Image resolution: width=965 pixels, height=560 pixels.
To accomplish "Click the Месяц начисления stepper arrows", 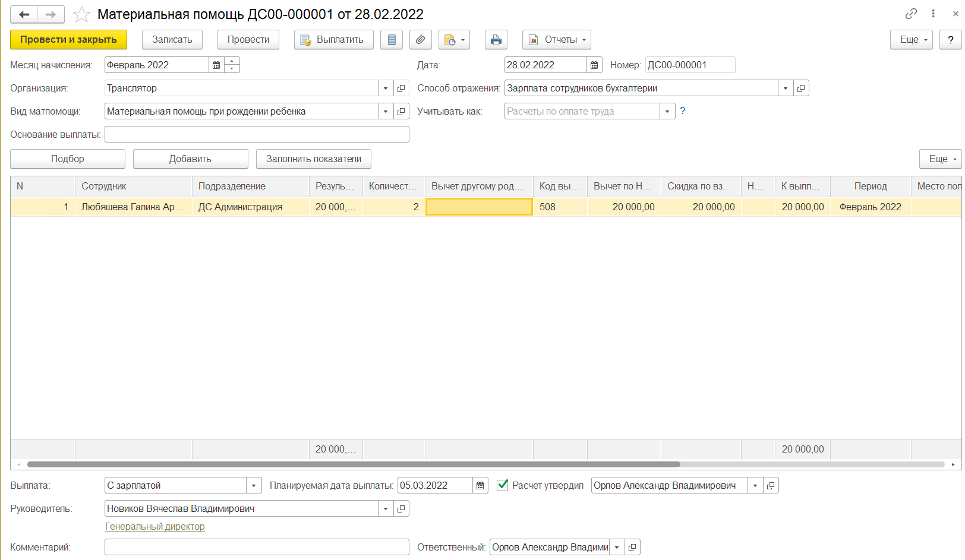I will click(x=232, y=65).
